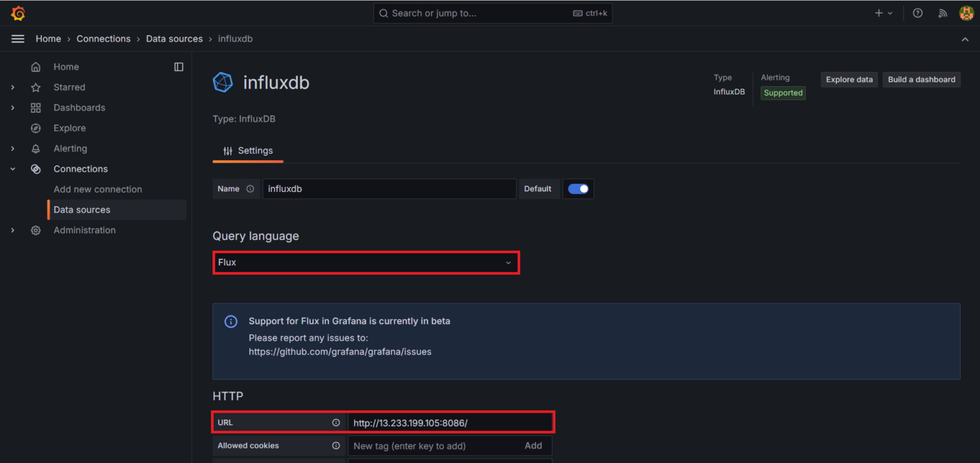Expand the Alerting section in the sidebar

coord(12,148)
